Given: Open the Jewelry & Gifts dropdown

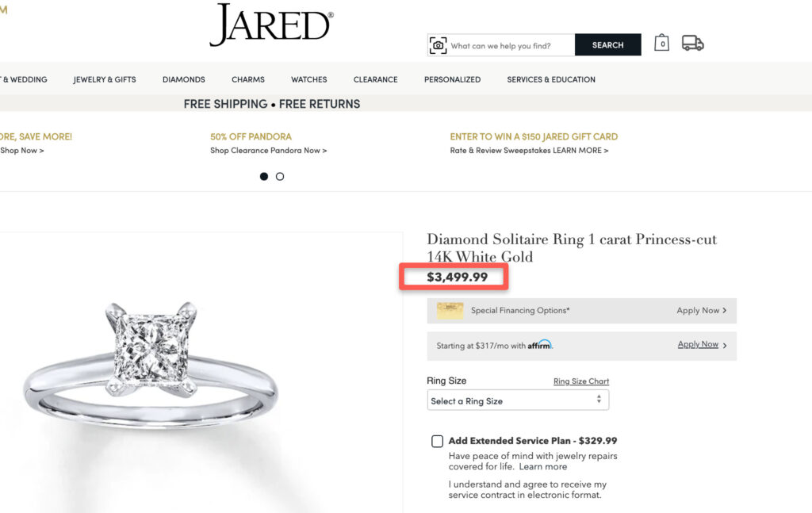Looking at the screenshot, I should [104, 79].
